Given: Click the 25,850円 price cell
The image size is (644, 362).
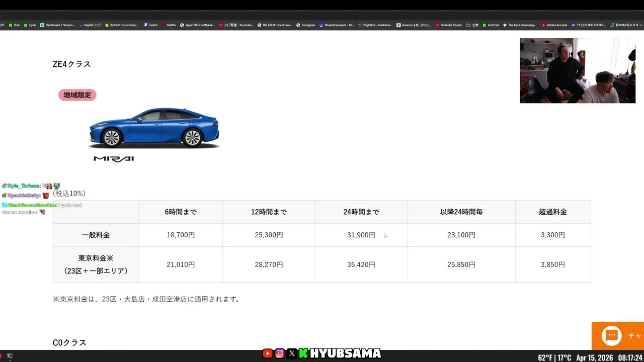Looking at the screenshot, I should point(461,264).
